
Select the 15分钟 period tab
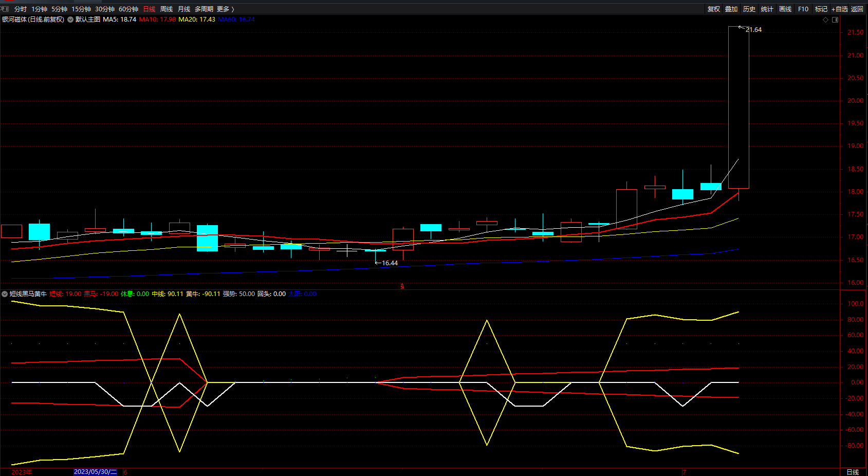point(81,9)
